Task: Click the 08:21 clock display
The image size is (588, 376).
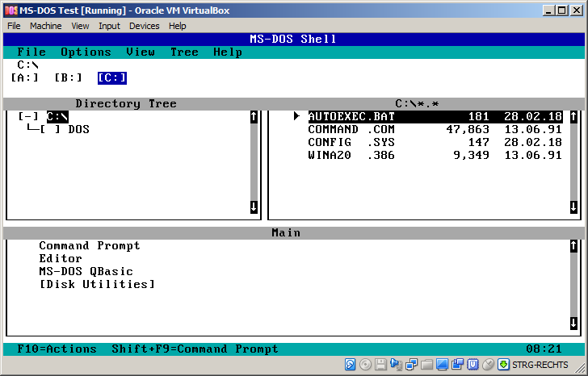Action: 544,349
